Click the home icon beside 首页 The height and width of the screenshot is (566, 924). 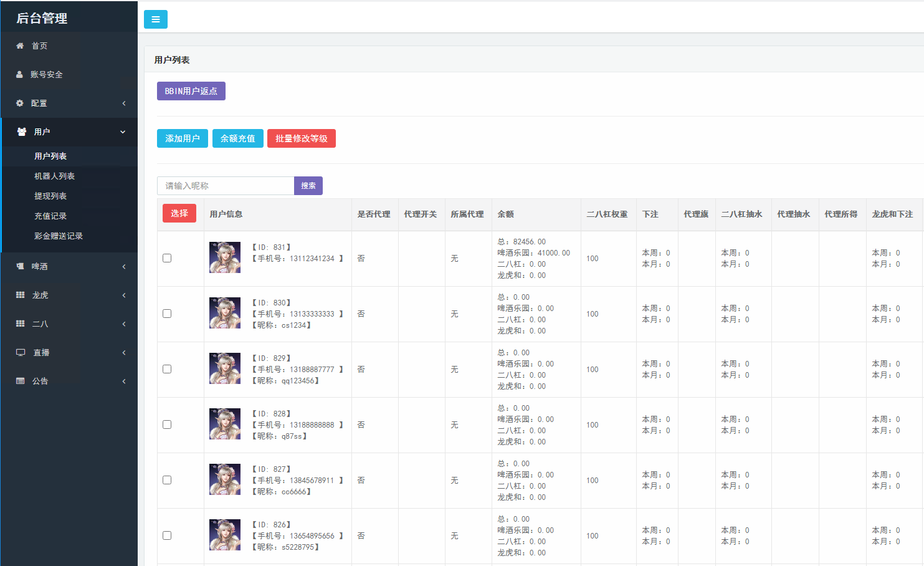coord(20,46)
